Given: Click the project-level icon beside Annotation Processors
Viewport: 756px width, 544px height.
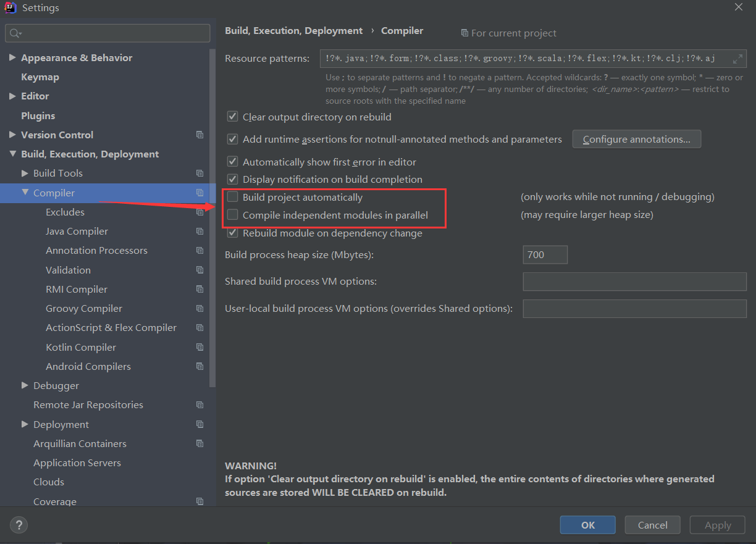Looking at the screenshot, I should 199,251.
